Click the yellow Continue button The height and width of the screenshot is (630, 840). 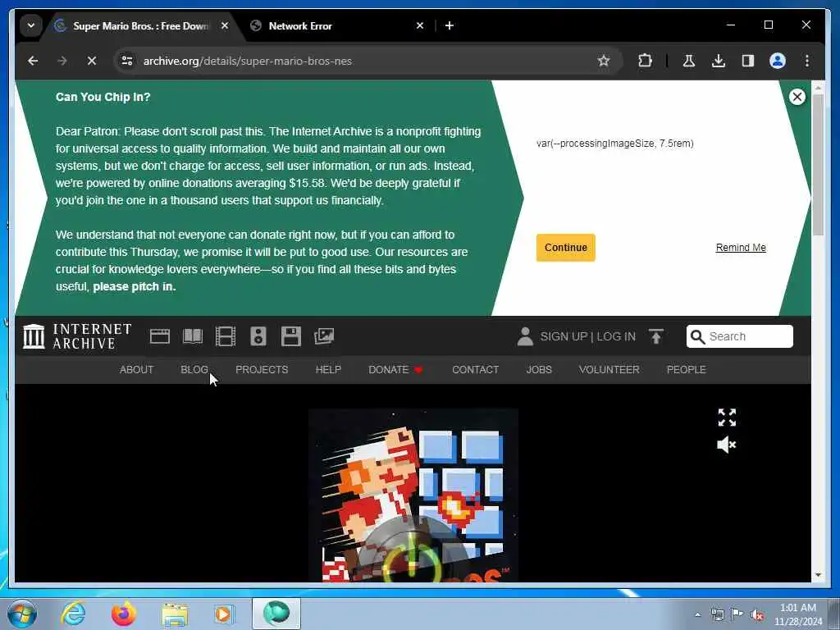point(566,248)
